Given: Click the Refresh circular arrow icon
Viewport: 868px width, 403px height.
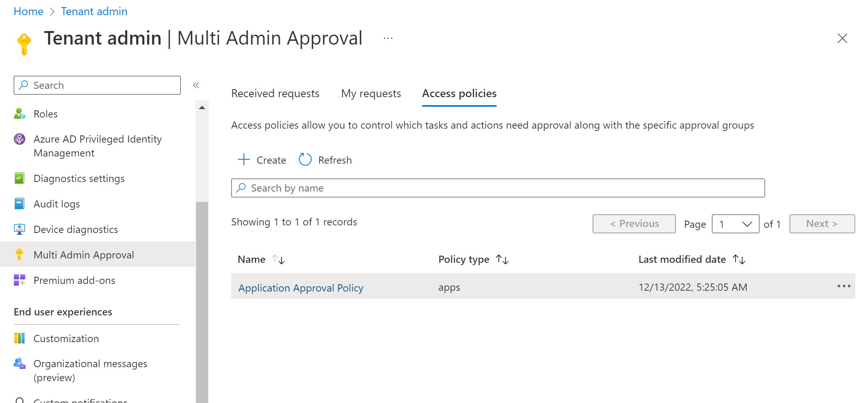Looking at the screenshot, I should (x=305, y=160).
